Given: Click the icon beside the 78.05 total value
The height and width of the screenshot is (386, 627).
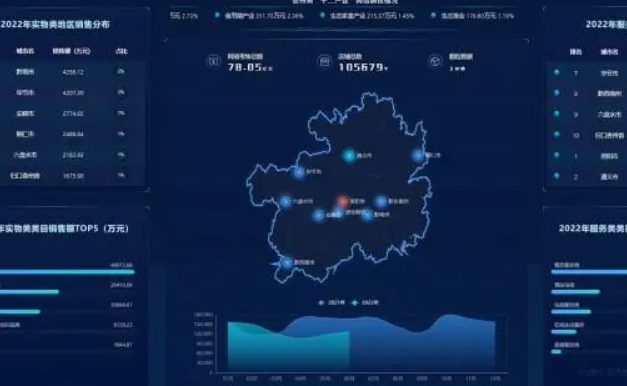Looking at the screenshot, I should [214, 62].
